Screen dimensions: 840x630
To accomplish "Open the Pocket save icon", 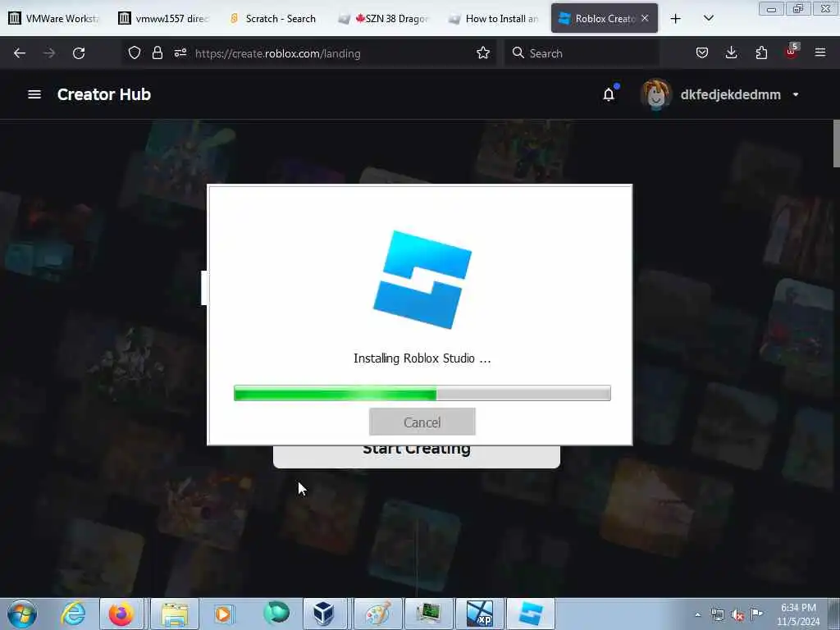I will (x=702, y=52).
